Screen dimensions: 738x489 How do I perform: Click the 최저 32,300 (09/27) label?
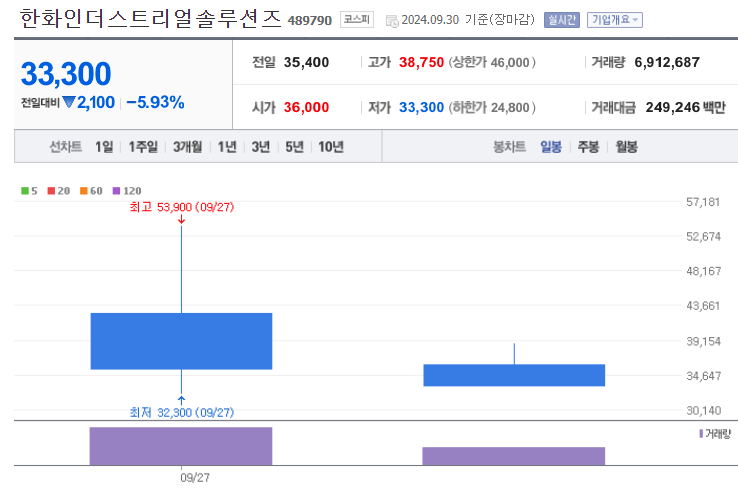pyautogui.click(x=182, y=413)
